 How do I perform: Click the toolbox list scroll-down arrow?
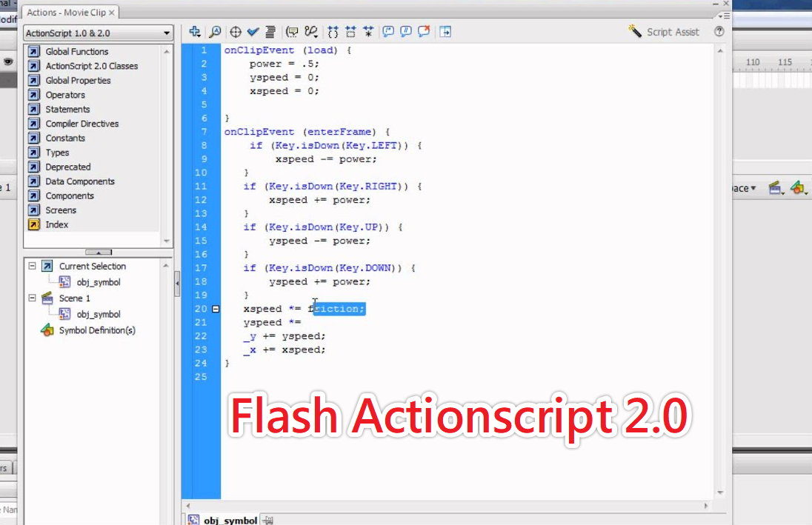click(167, 241)
